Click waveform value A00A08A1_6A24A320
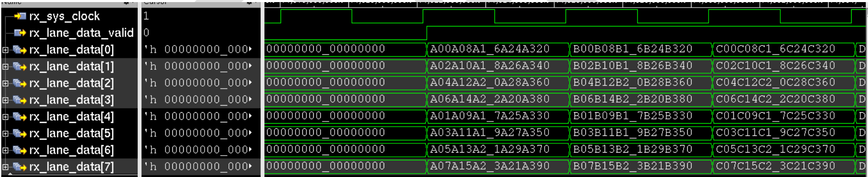This screenshot has height=177, width=868. coord(490,49)
